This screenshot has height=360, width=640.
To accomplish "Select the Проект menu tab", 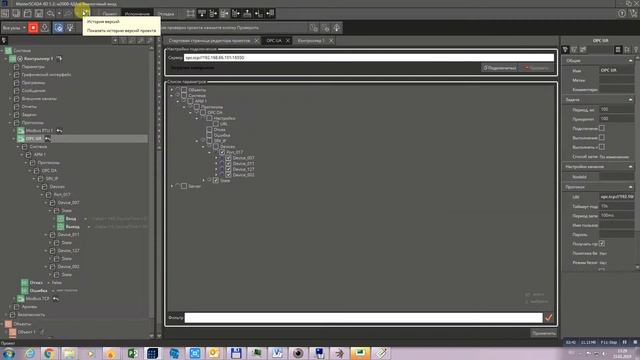I will click(110, 13).
